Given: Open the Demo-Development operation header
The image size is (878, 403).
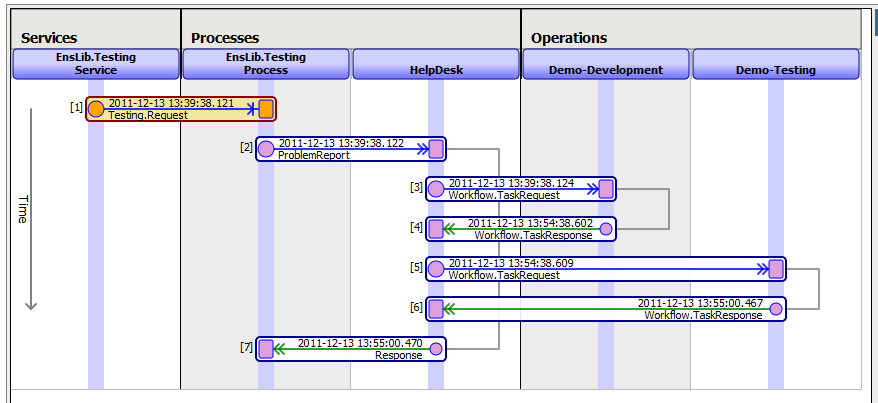Looking at the screenshot, I should pyautogui.click(x=606, y=70).
